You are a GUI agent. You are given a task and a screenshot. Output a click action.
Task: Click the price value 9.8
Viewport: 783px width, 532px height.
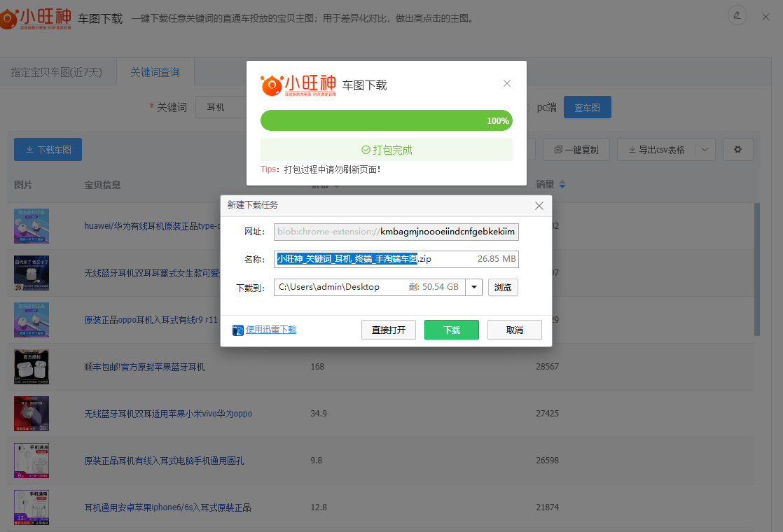tap(316, 461)
